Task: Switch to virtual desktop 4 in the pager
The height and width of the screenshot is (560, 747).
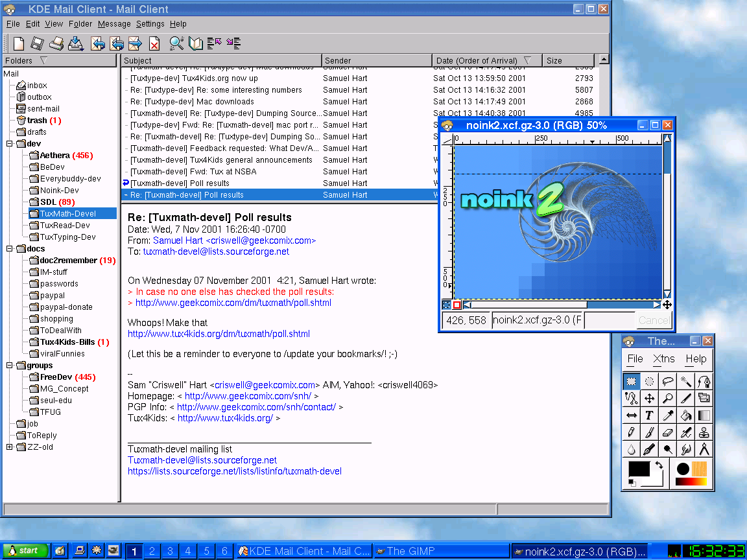Action: pos(188,551)
